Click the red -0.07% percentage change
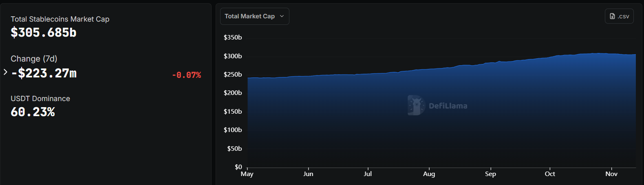644x185 pixels. pyautogui.click(x=186, y=75)
